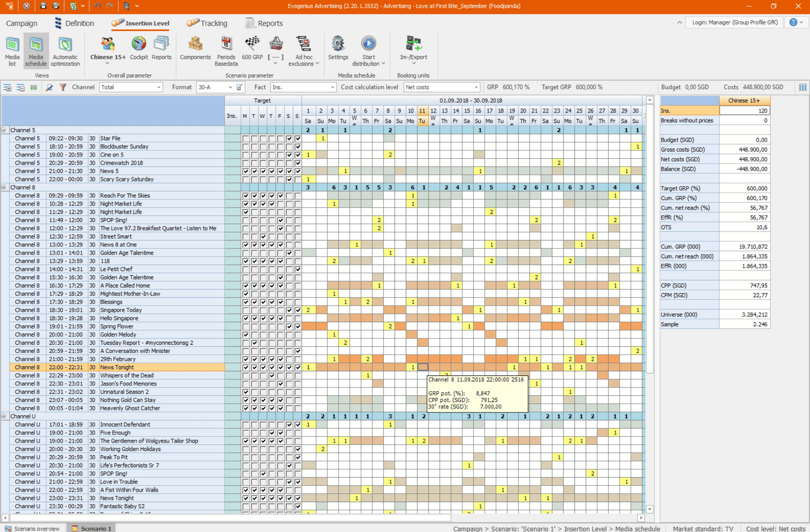Open the Tracking tab

point(207,23)
